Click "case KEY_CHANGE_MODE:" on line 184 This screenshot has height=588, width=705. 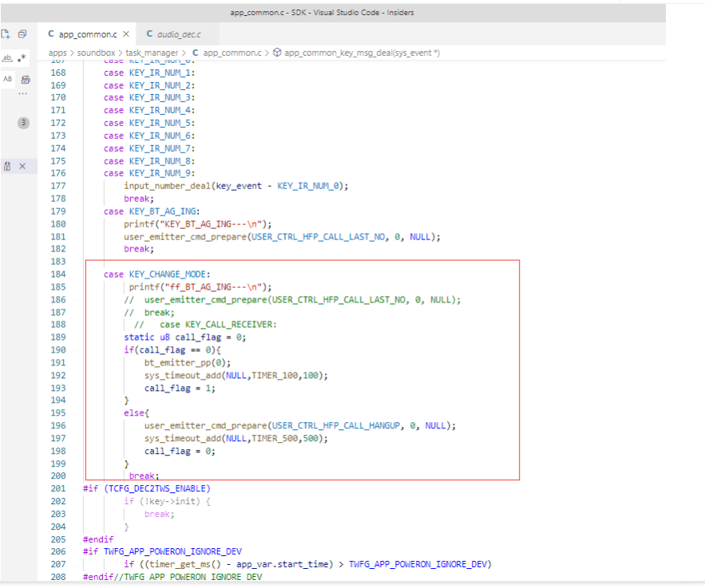tap(157, 274)
